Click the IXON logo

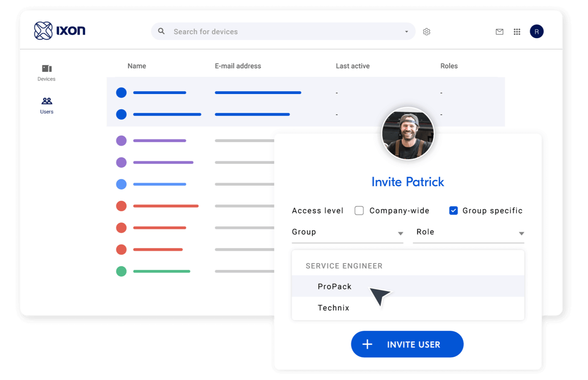tap(60, 31)
